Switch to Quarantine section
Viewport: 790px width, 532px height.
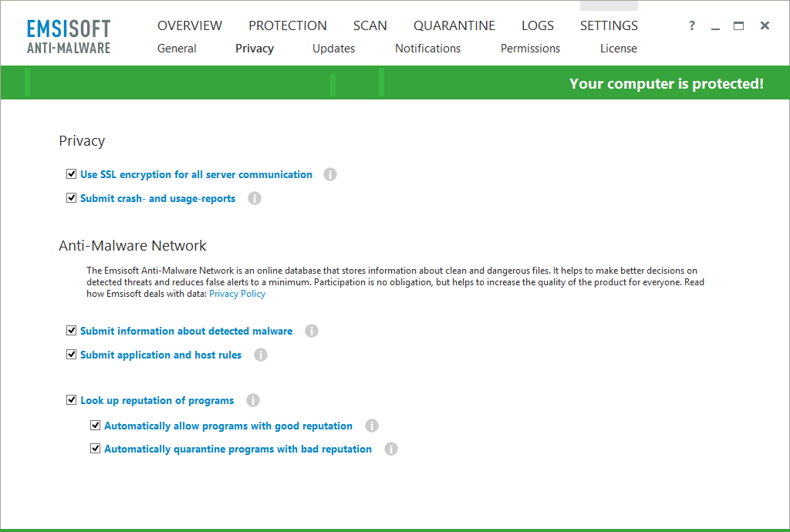454,25
